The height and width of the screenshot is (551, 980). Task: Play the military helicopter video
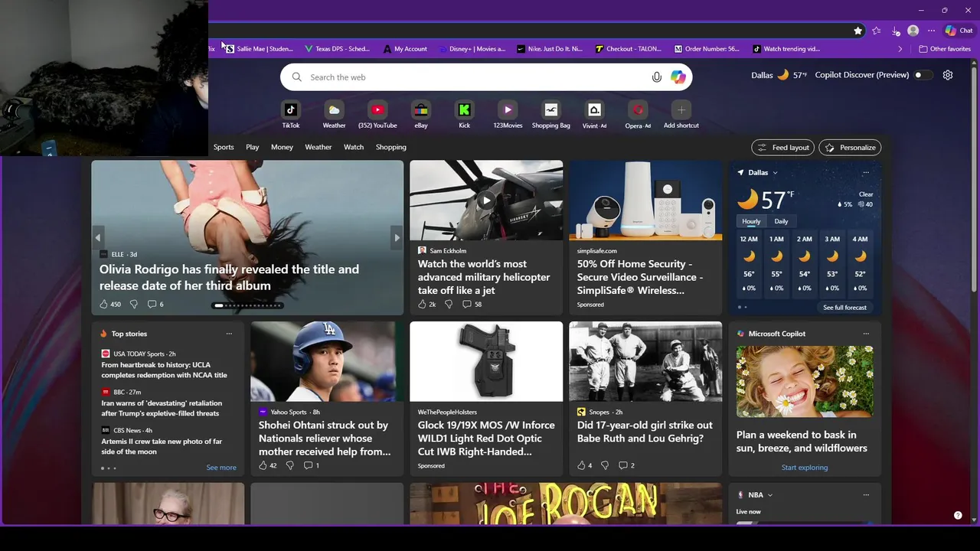click(486, 201)
